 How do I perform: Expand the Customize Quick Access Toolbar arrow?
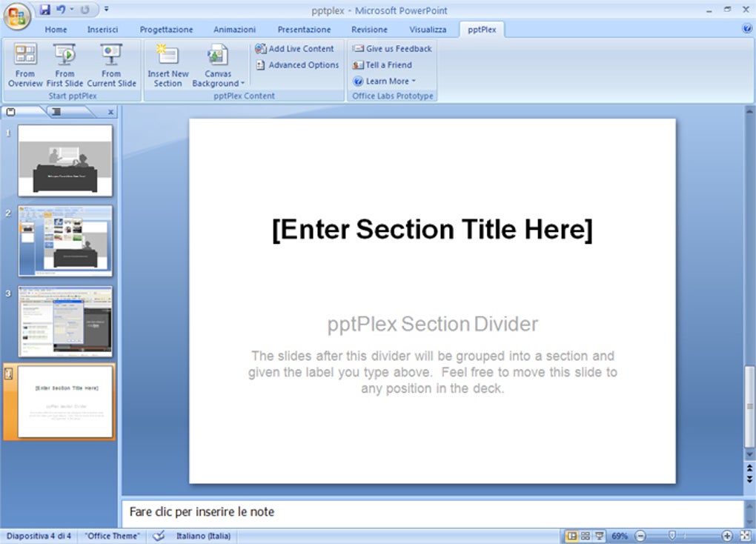point(106,10)
